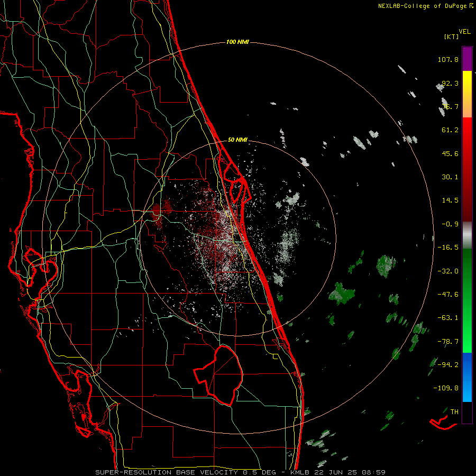Select the -78.7 legend value
Viewport: 476px width, 476px height.
(x=448, y=342)
